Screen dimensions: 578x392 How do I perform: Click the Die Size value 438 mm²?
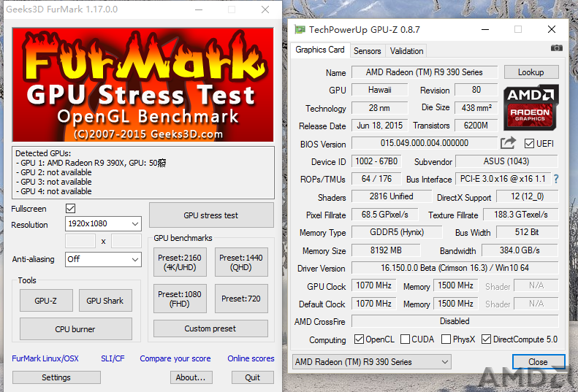pos(476,107)
